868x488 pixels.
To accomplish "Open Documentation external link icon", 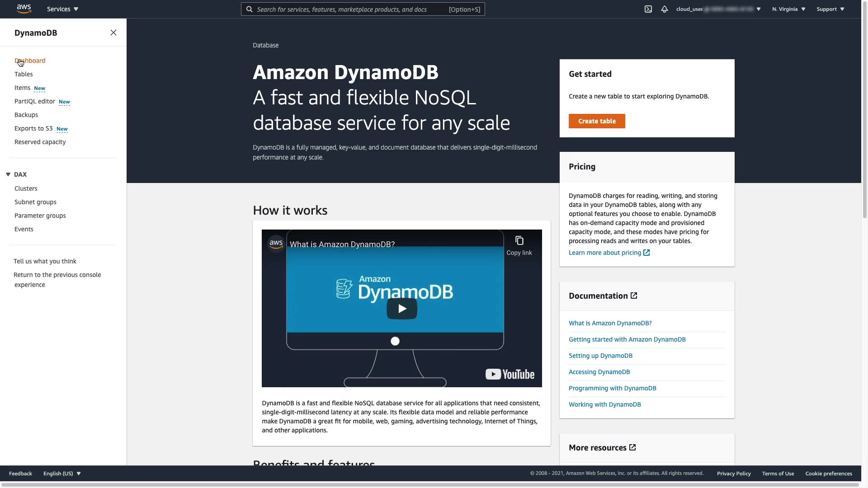I will pyautogui.click(x=634, y=296).
